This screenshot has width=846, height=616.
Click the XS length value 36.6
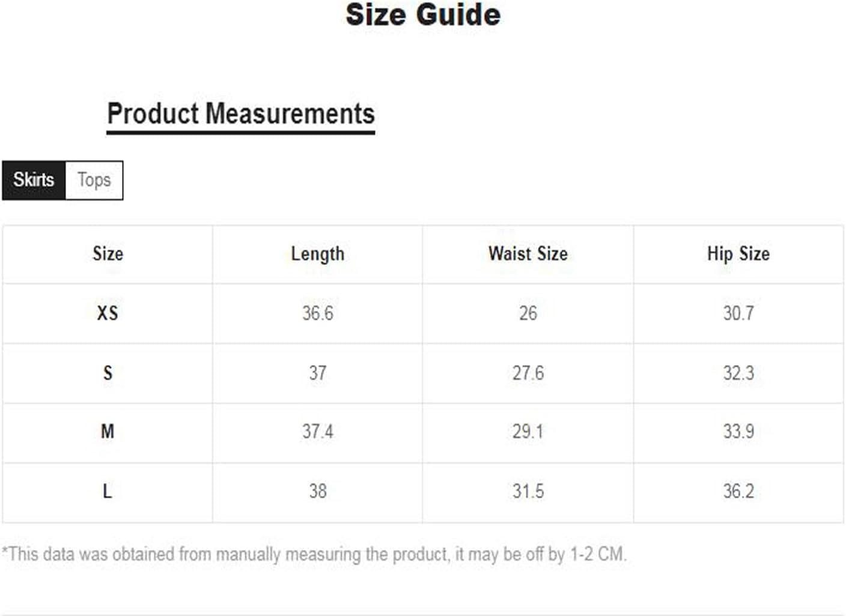point(318,313)
